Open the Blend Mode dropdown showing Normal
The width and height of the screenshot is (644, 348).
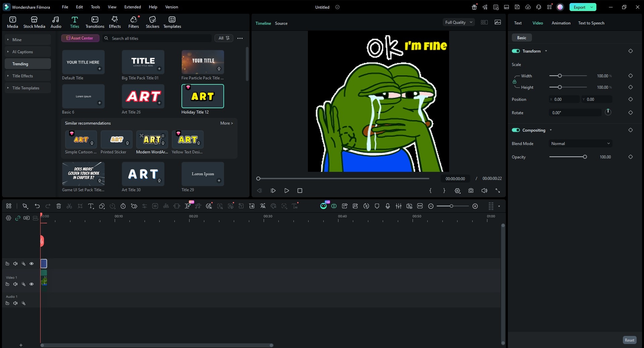pyautogui.click(x=580, y=143)
